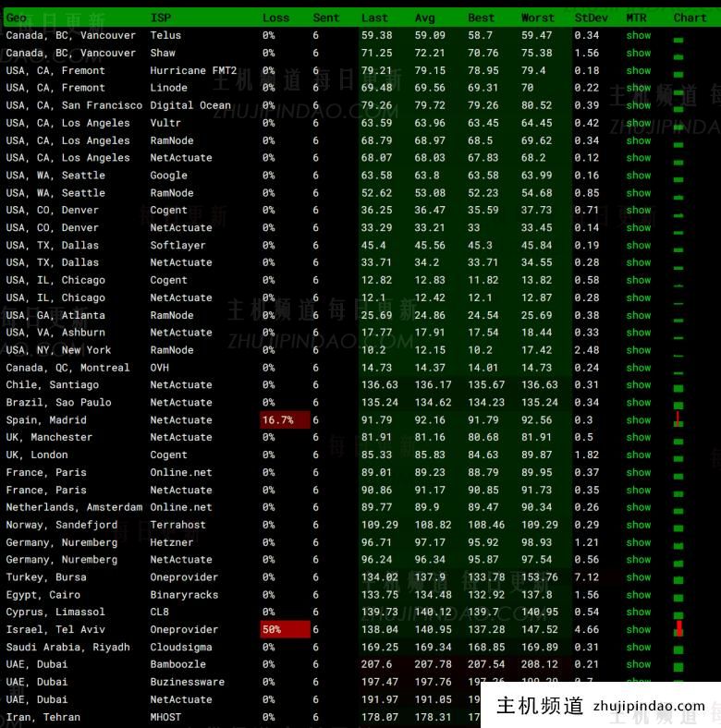Show MTR for Montreal OVH row
The image size is (721, 728).
[639, 369]
